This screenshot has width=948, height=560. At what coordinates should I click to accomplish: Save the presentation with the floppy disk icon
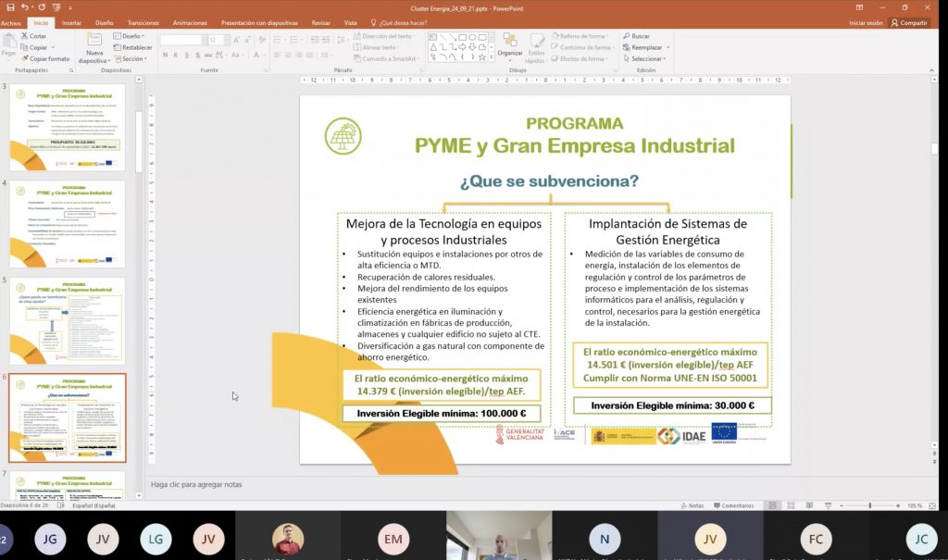point(10,7)
